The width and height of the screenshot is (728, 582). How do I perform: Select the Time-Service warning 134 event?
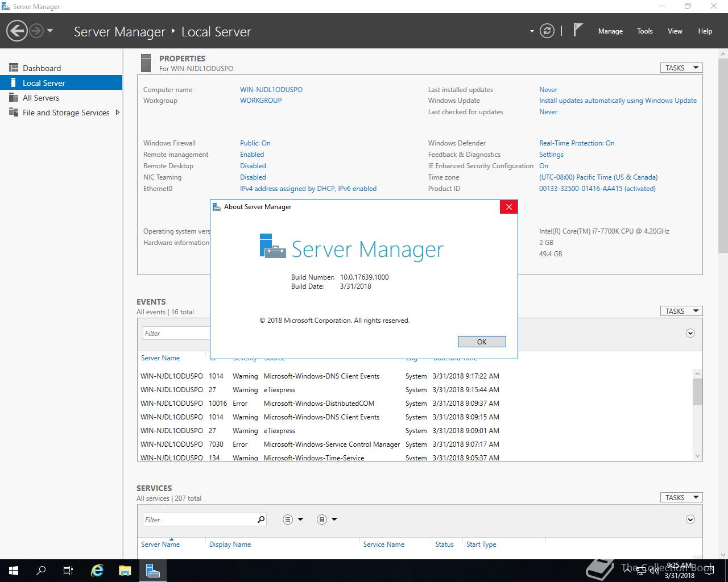415,457
